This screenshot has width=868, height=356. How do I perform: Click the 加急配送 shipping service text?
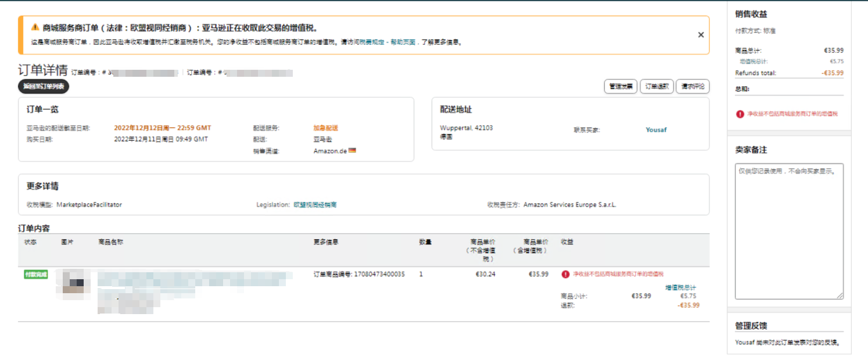pyautogui.click(x=325, y=128)
